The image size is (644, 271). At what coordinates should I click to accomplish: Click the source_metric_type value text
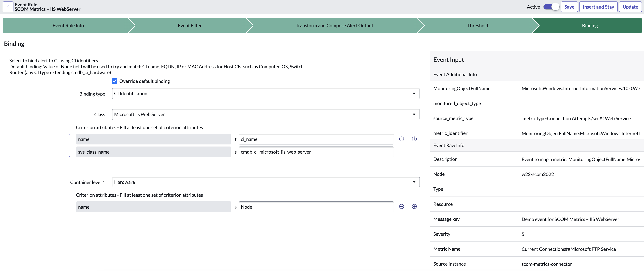pyautogui.click(x=577, y=118)
